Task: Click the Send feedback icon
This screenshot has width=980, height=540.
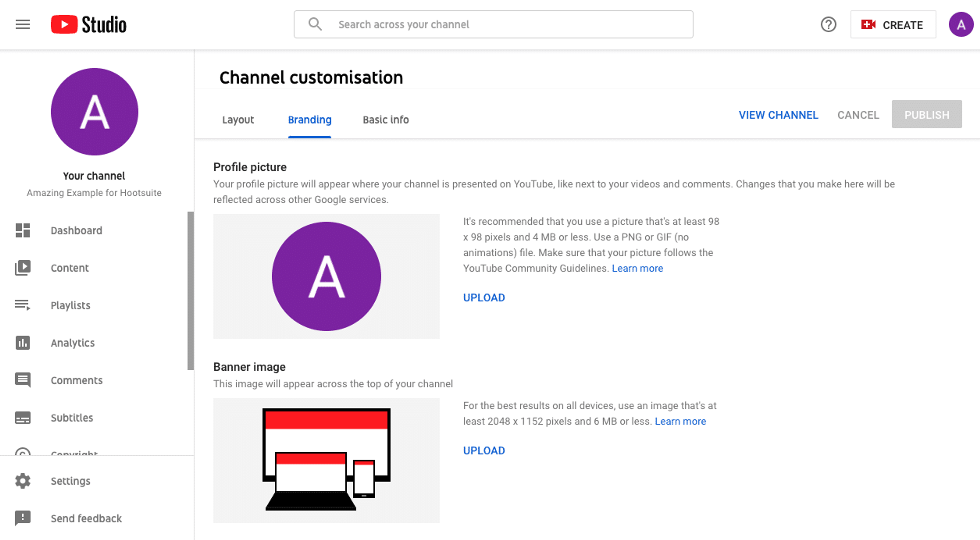Action: click(x=22, y=518)
